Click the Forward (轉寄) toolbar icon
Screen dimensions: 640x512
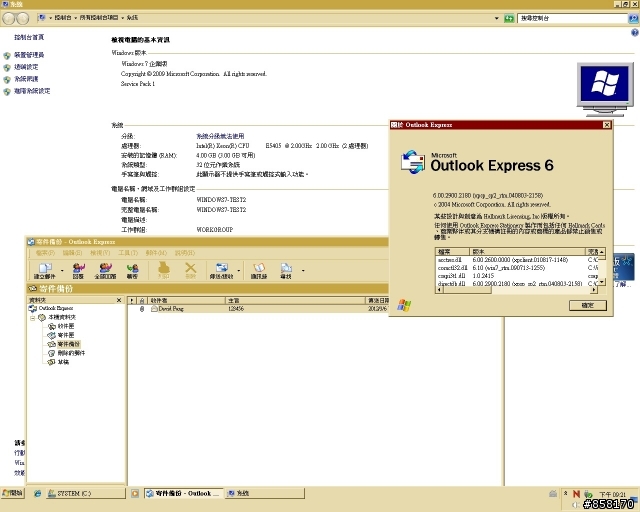click(132, 270)
